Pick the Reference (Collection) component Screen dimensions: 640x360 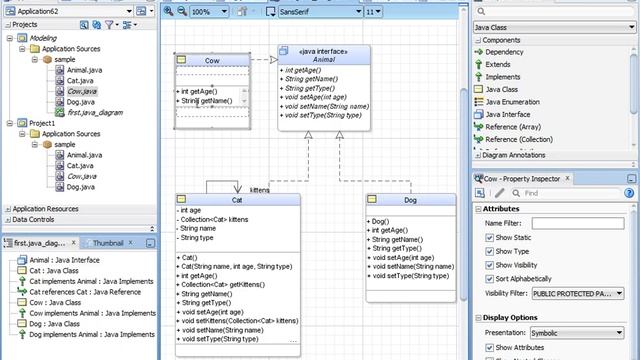(x=519, y=140)
